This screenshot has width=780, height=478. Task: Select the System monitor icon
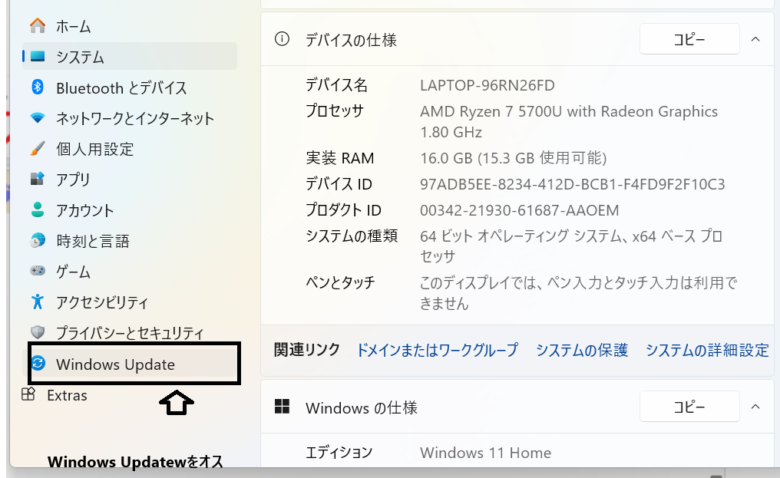(x=38, y=57)
